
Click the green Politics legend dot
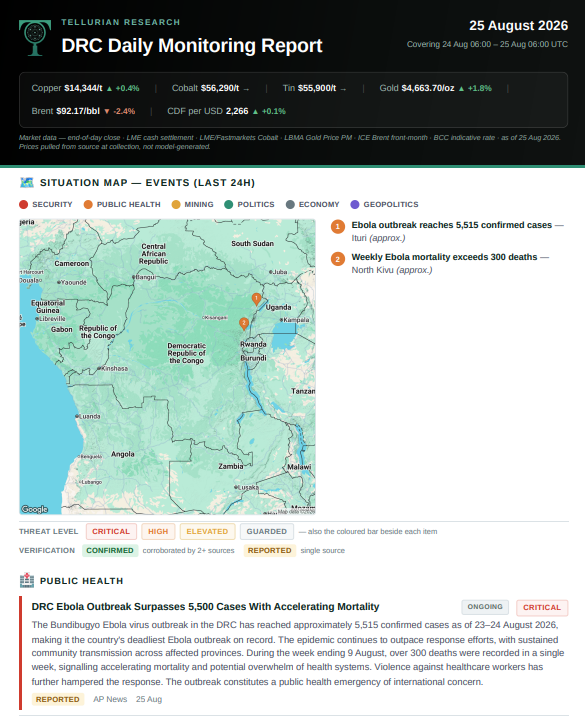pos(229,204)
